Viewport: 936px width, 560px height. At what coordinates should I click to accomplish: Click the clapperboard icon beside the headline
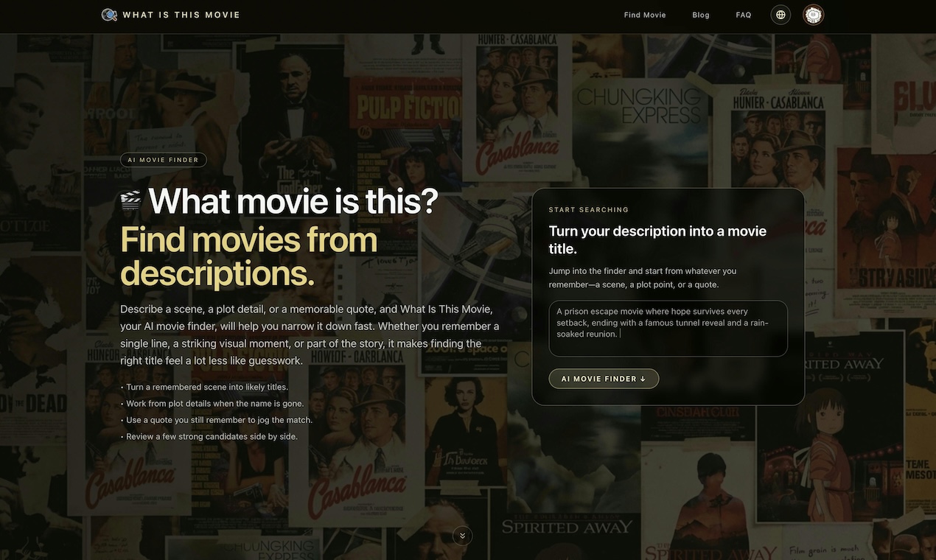130,201
